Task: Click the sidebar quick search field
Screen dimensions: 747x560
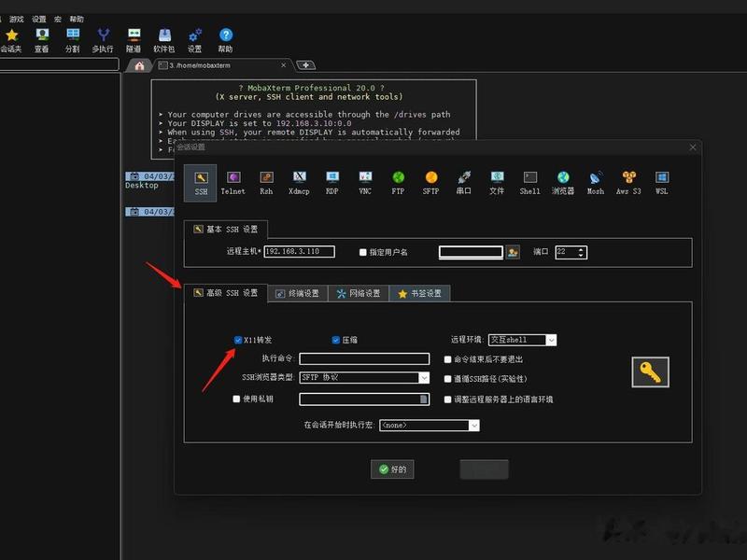Action: pos(59,64)
